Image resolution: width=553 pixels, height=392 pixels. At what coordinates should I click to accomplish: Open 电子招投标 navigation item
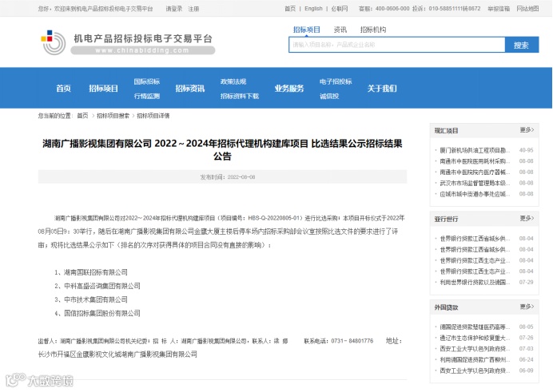point(336,81)
